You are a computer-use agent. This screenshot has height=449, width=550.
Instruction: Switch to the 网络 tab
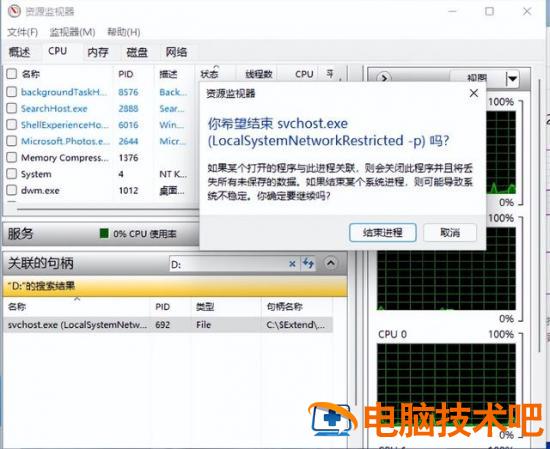[x=176, y=52]
